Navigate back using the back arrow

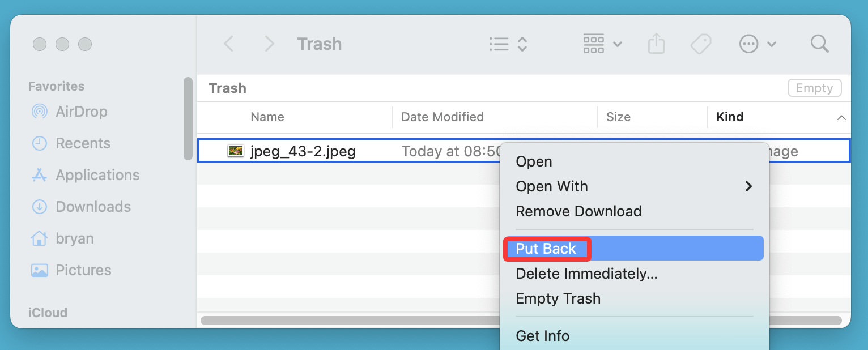(x=228, y=44)
